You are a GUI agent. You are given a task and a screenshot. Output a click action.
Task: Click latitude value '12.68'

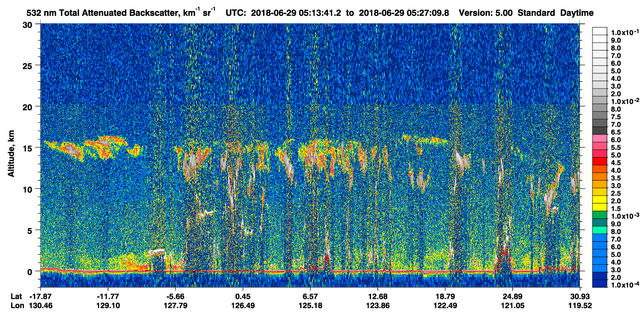pos(377,296)
